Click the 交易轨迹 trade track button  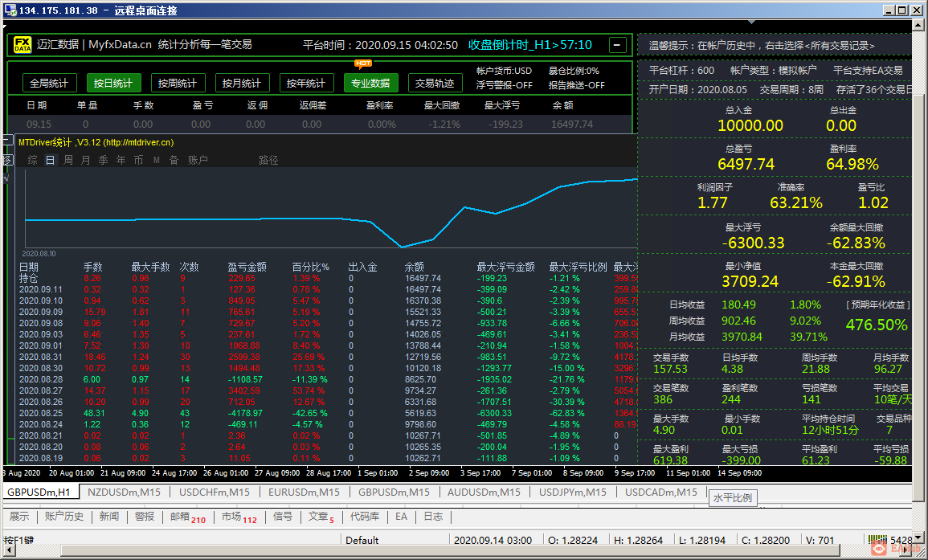435,83
